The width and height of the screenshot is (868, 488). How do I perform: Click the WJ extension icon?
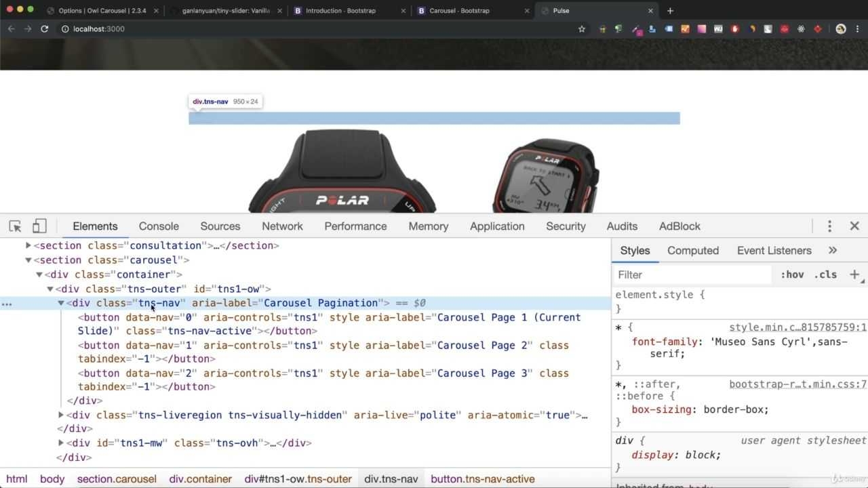pos(718,29)
